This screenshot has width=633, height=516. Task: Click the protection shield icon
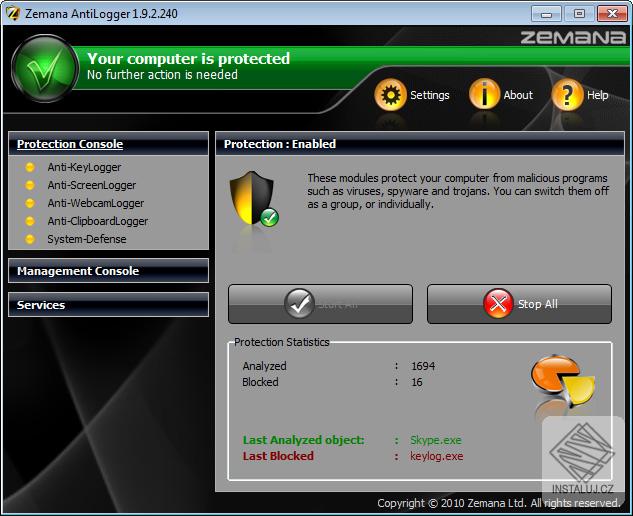pos(254,198)
